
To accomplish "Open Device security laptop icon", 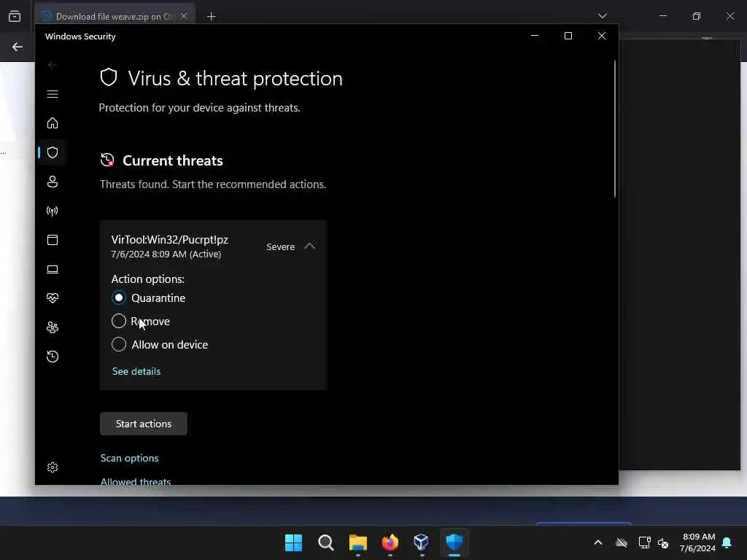I will coord(53,270).
